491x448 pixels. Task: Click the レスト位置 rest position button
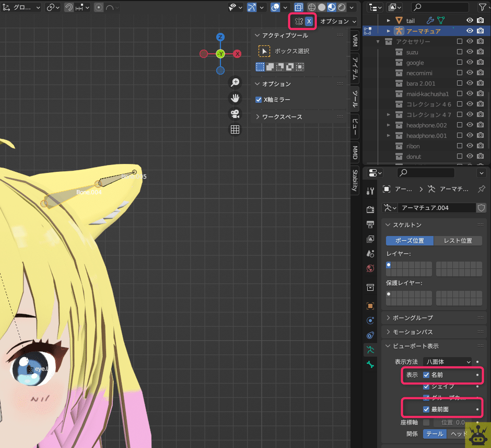point(458,240)
